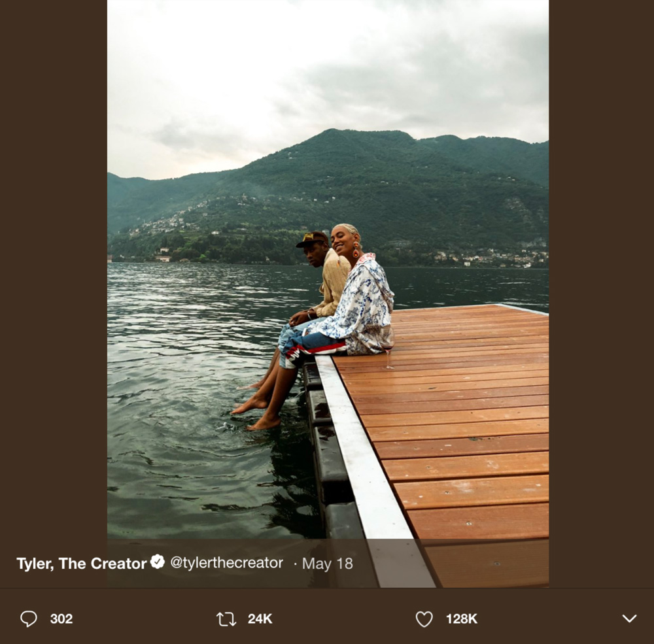Expand tweet options with the down chevron
This screenshot has height=644, width=654.
(x=629, y=618)
